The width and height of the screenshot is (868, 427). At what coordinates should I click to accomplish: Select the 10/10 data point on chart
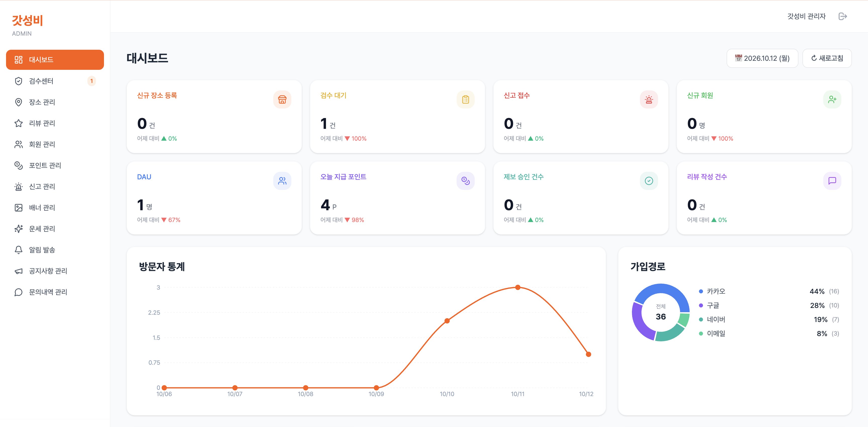447,321
